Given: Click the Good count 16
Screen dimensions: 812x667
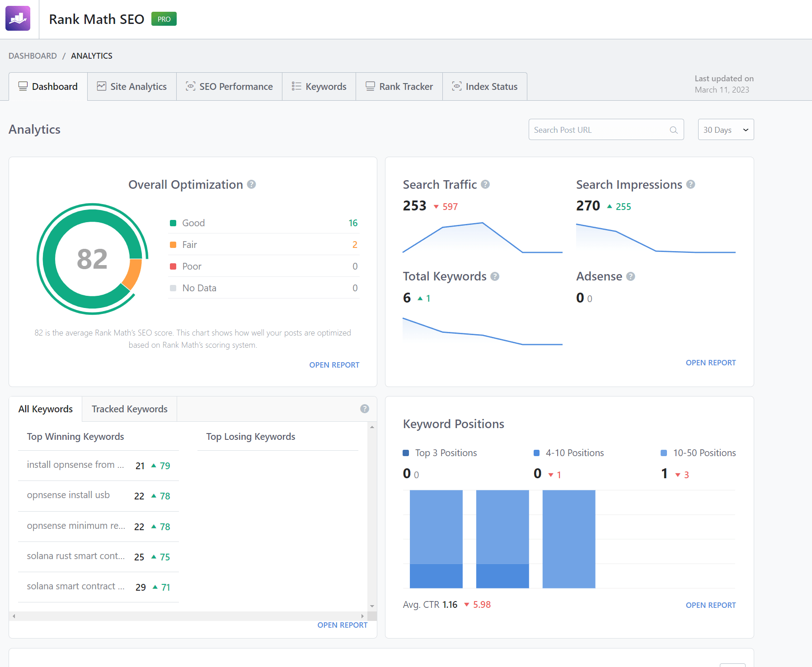Looking at the screenshot, I should (353, 223).
